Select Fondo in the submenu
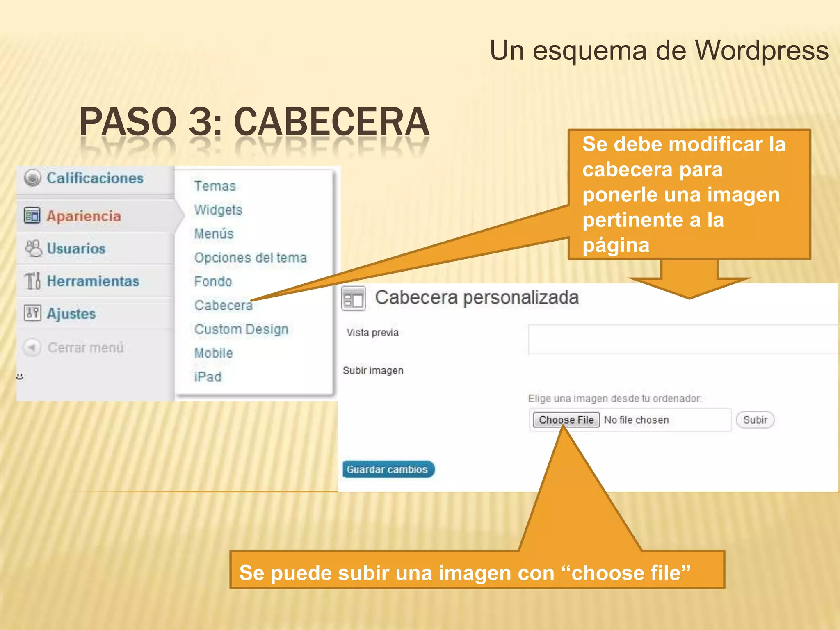The width and height of the screenshot is (840, 630). [213, 281]
